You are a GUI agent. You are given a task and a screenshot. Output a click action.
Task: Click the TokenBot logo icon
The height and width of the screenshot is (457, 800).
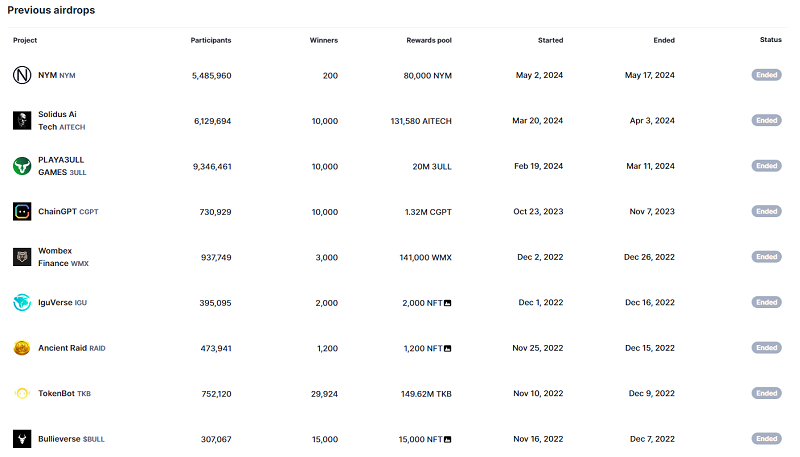coord(22,393)
